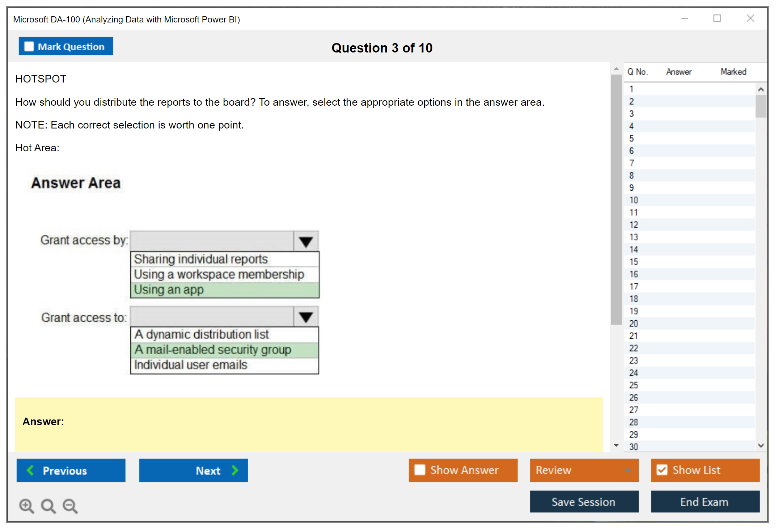Screen dimensions: 778x532
Task: Toggle the Mark Question checkbox
Action: [x=29, y=46]
